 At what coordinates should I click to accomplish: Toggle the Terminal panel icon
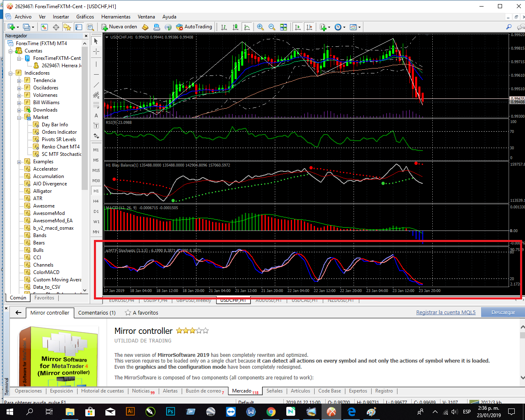point(79,27)
